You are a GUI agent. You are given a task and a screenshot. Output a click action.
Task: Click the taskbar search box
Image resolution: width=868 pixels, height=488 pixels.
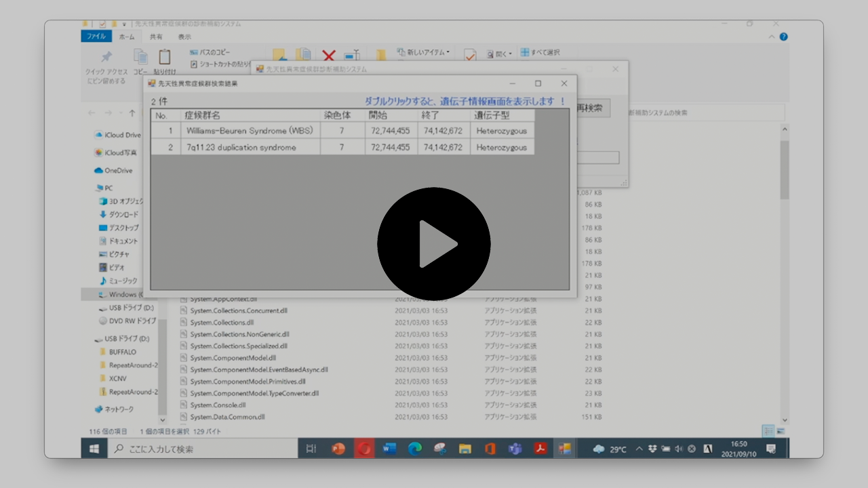(203, 449)
